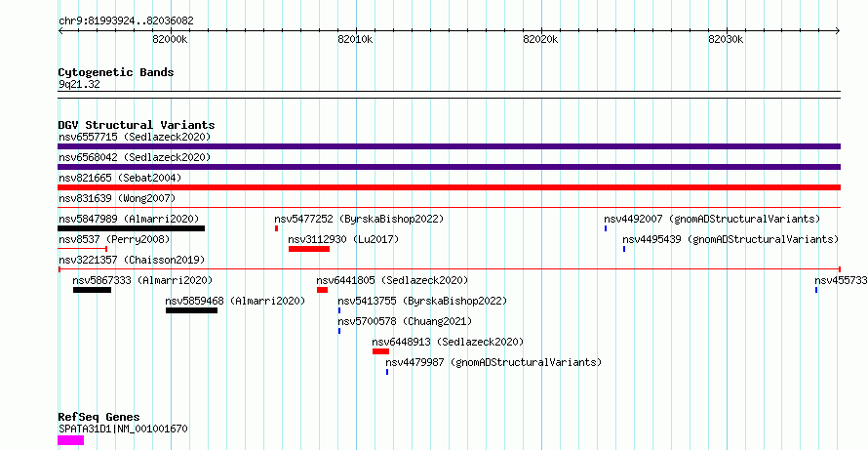Open nsv4495439 gnomAD label
868x450 pixels.
[x=730, y=239]
